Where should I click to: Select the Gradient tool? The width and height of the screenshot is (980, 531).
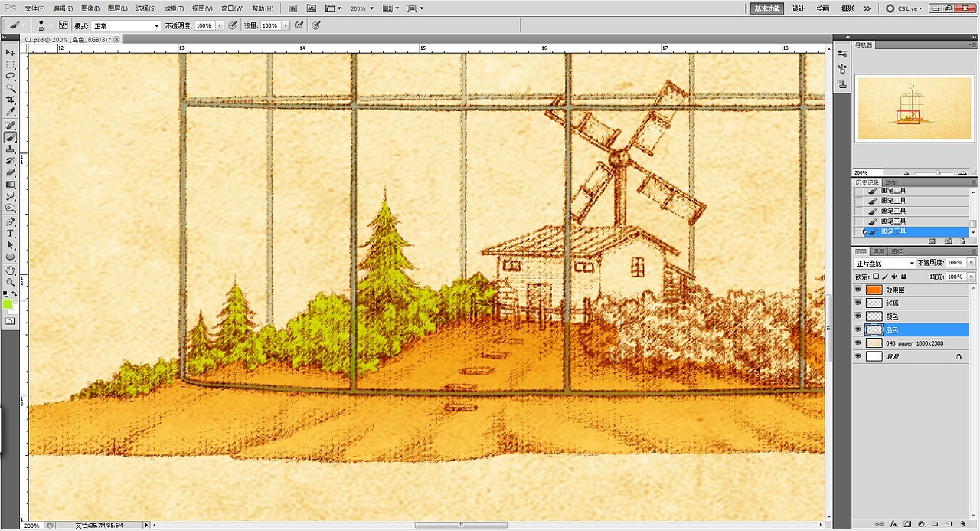coord(11,185)
